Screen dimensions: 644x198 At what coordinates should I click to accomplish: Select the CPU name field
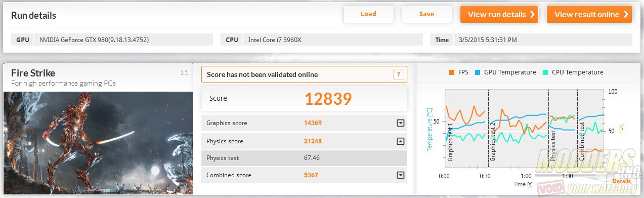pos(332,39)
